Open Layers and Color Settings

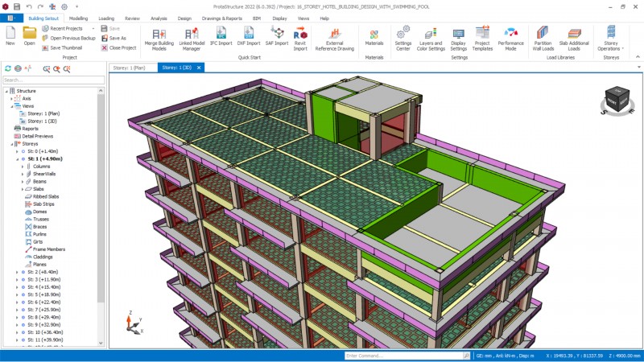431,39
